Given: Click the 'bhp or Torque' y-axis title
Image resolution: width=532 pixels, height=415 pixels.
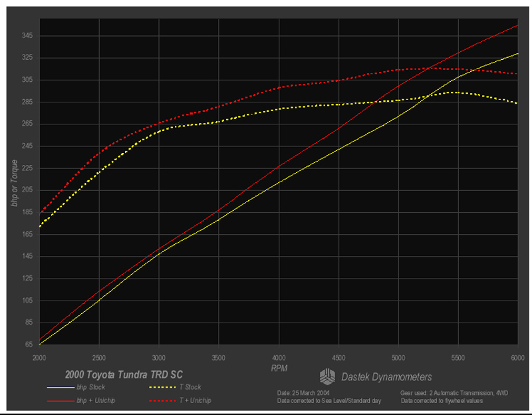Looking at the screenshot, I should coord(14,183).
